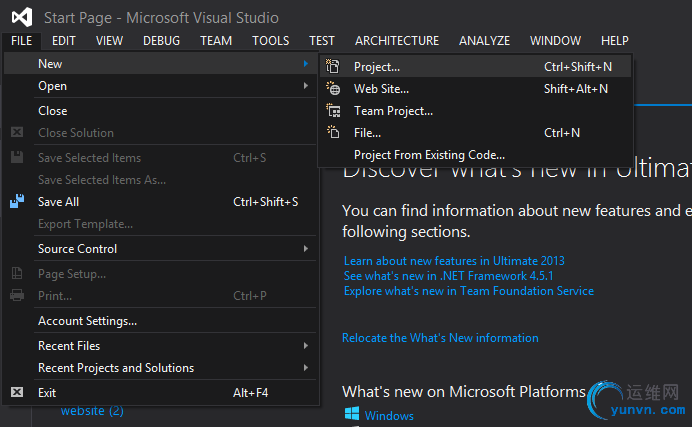The width and height of the screenshot is (692, 427).
Task: Select Source Control menu item
Action: 161,249
